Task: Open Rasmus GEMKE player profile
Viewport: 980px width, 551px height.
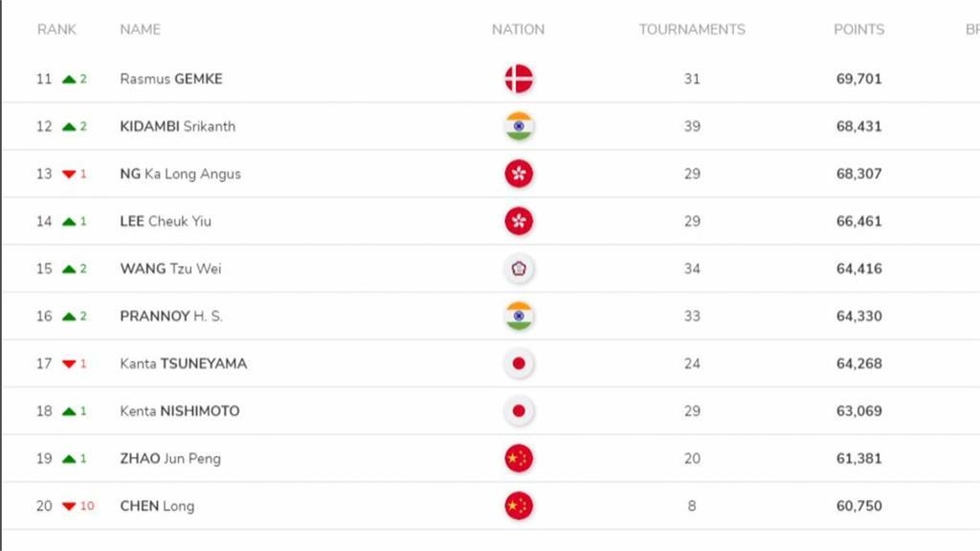Action: coord(171,78)
